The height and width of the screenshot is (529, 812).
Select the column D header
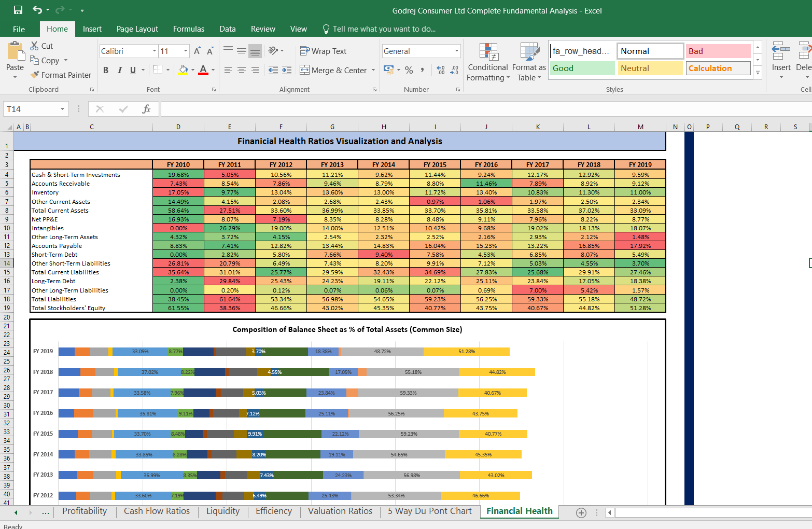pyautogui.click(x=178, y=127)
